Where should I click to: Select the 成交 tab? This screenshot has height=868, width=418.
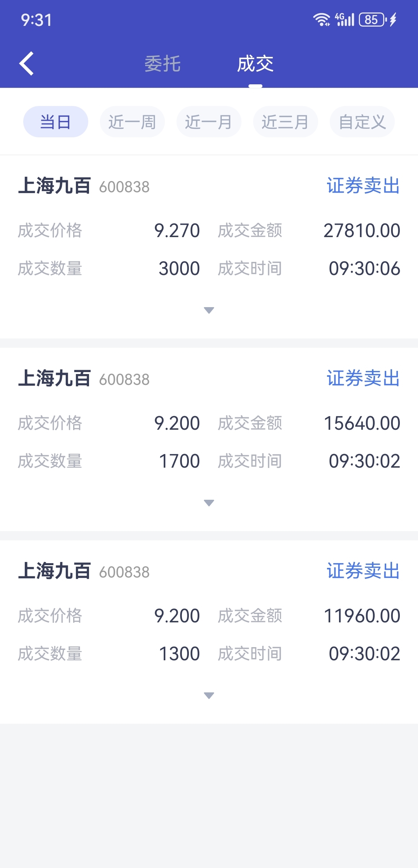(x=255, y=63)
